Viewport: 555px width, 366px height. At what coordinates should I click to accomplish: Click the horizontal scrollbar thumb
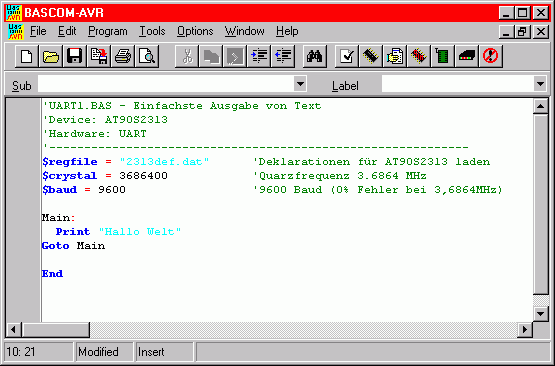coord(56,330)
